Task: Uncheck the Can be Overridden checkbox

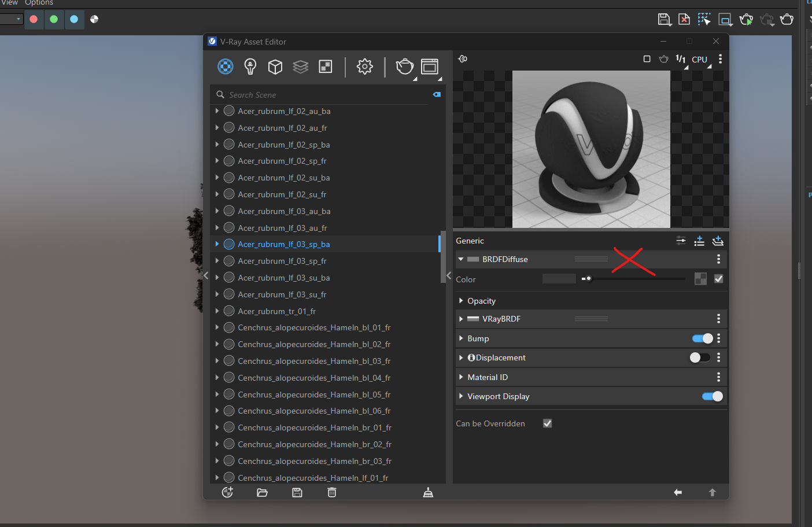Action: pos(548,423)
